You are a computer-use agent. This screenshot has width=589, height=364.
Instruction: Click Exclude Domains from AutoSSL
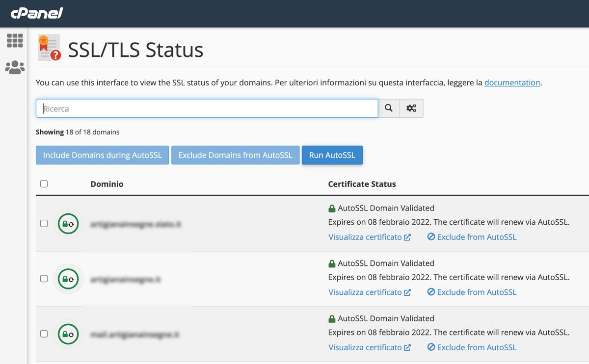click(x=235, y=155)
